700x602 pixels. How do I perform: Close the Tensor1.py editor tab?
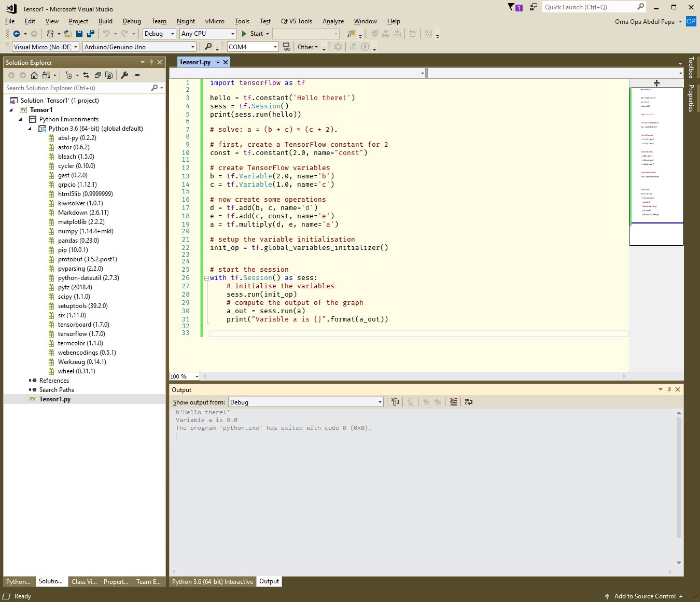(x=226, y=62)
